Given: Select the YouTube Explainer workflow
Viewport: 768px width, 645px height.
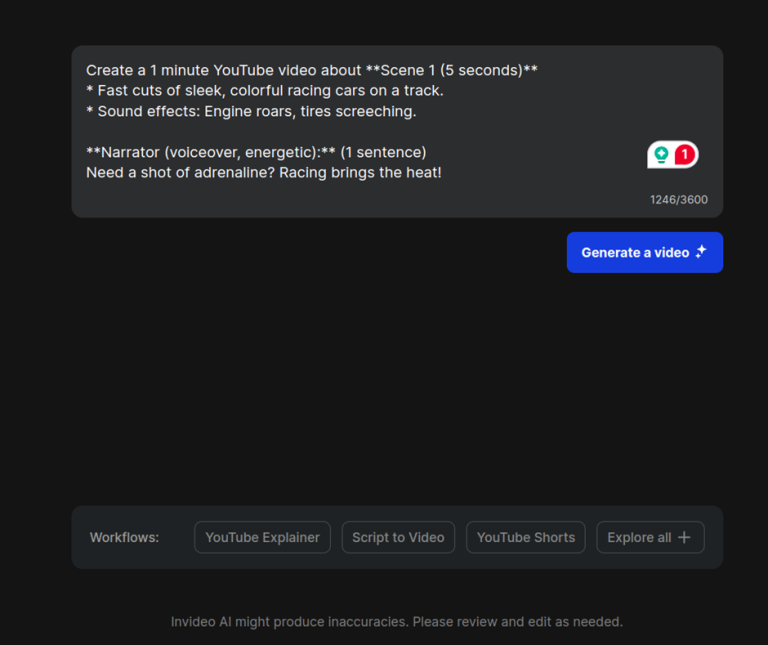Looking at the screenshot, I should (262, 537).
